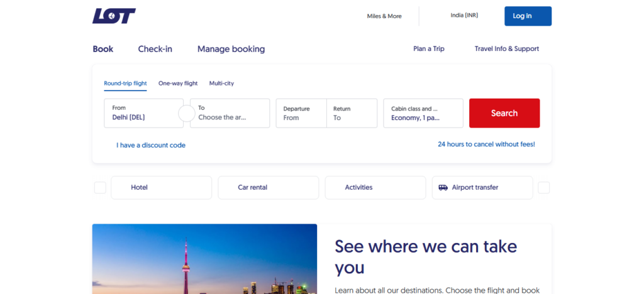Open India (INR) country and currency selector
The height and width of the screenshot is (294, 644).
464,15
